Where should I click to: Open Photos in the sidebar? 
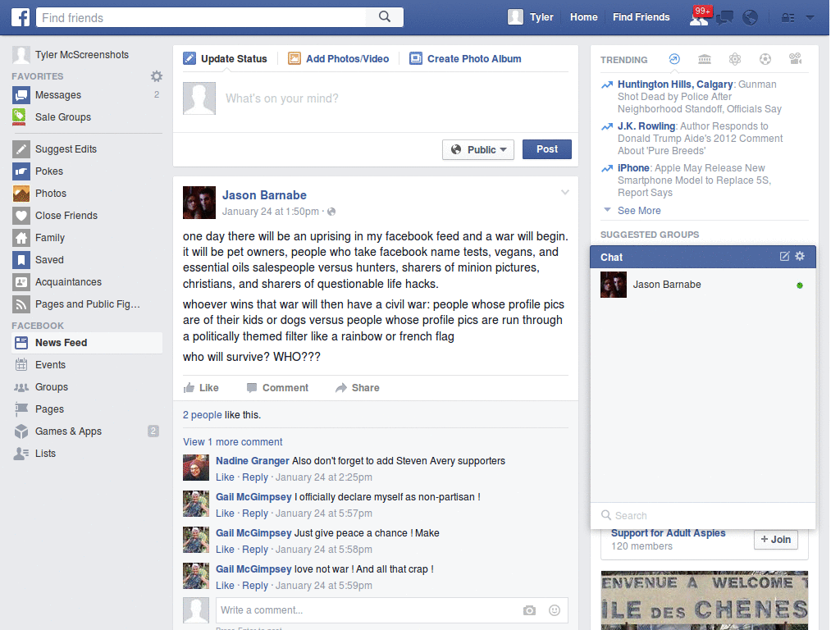coord(87,194)
